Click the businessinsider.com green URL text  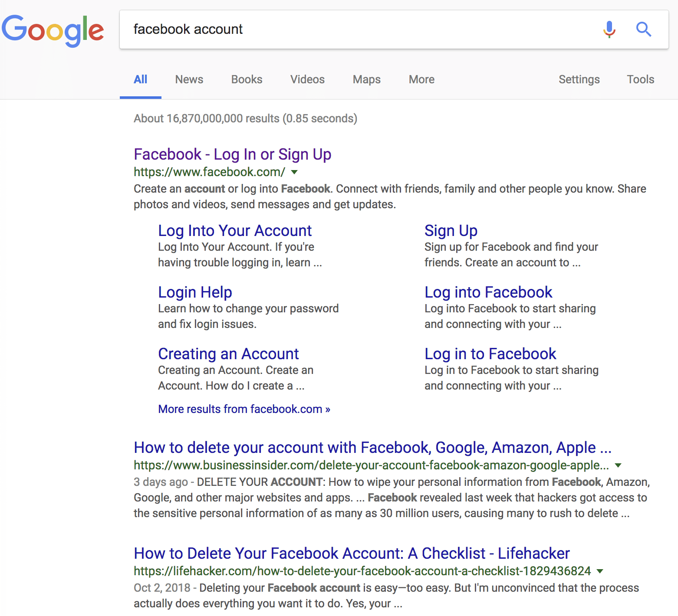[x=371, y=465]
